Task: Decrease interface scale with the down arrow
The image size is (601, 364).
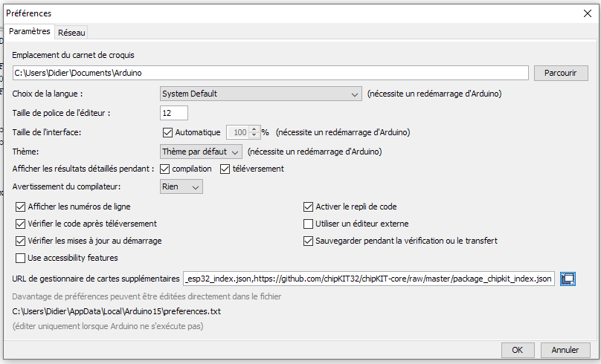Action: point(254,135)
